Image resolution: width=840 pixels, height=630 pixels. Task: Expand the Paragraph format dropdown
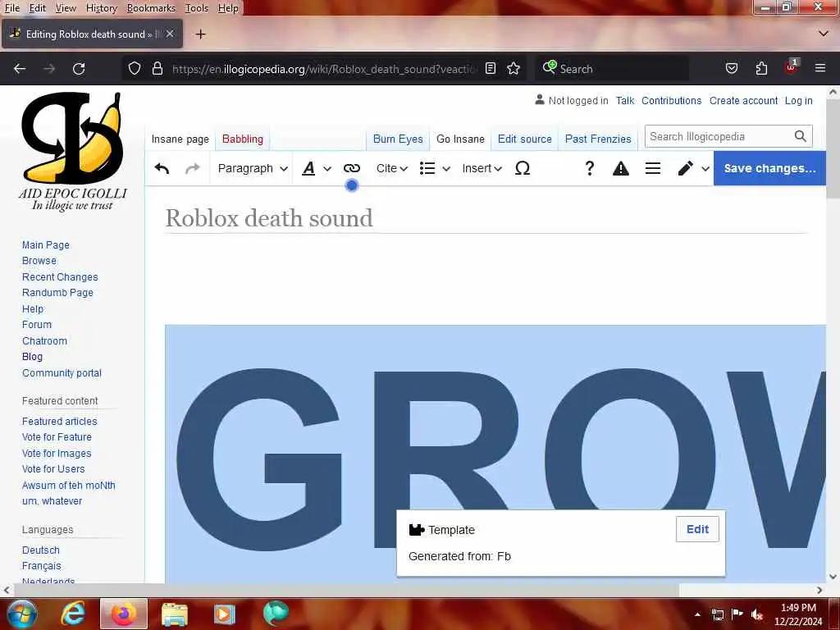tap(253, 168)
